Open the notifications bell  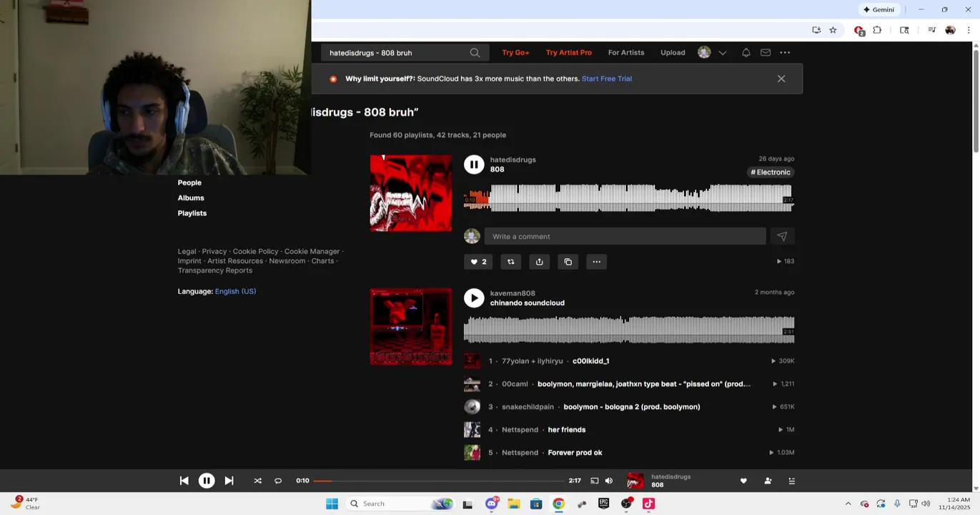click(x=746, y=53)
